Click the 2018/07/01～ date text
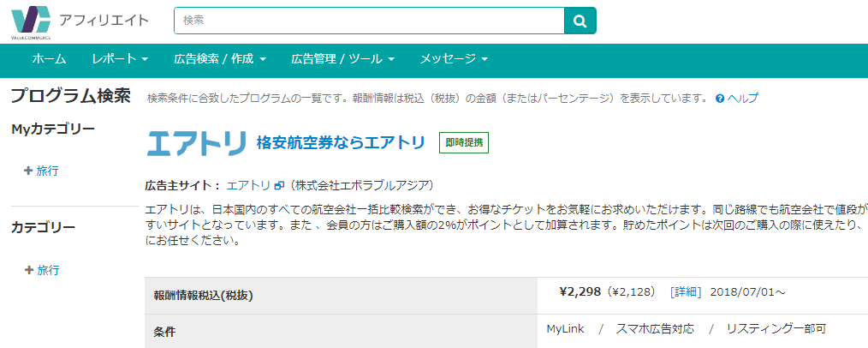The width and height of the screenshot is (868, 348). [x=747, y=292]
